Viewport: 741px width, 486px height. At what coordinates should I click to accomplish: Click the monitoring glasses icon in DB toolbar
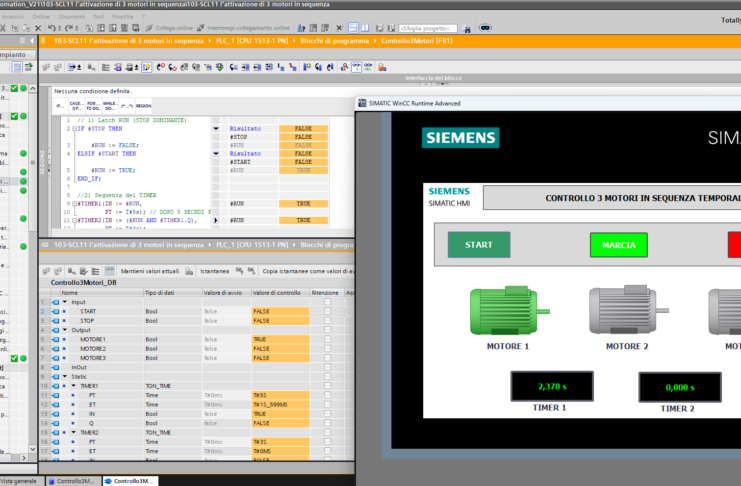tap(108, 271)
